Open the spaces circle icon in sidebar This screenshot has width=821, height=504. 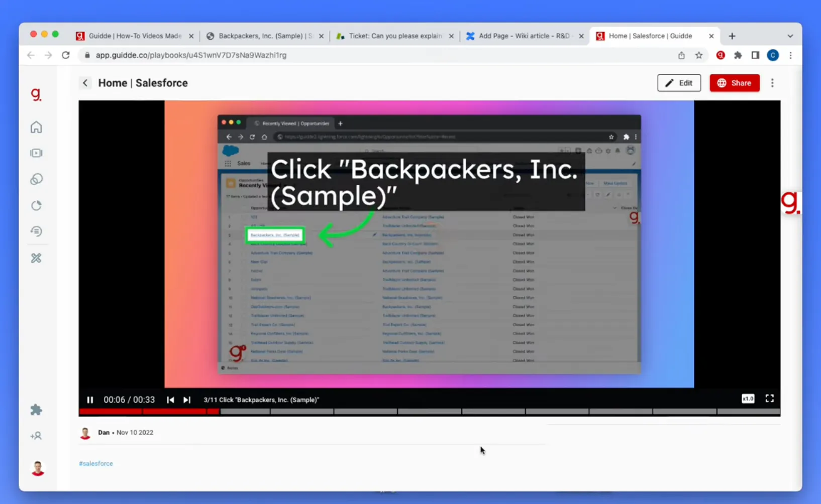click(x=36, y=179)
